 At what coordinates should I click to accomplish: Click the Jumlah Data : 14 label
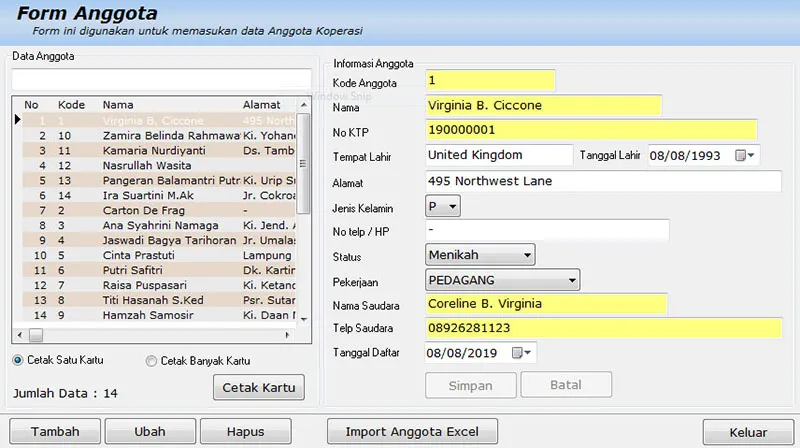pyautogui.click(x=65, y=393)
